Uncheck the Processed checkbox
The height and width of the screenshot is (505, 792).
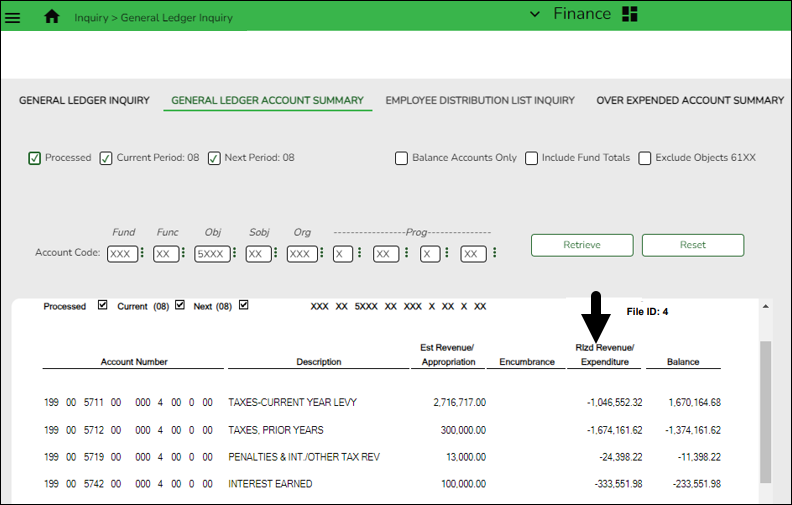34,158
